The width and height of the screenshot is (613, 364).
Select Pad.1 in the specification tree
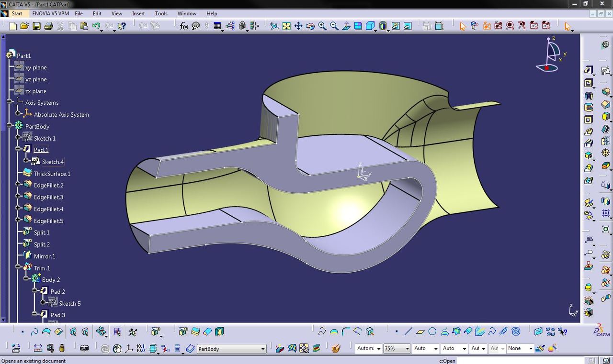(x=41, y=150)
